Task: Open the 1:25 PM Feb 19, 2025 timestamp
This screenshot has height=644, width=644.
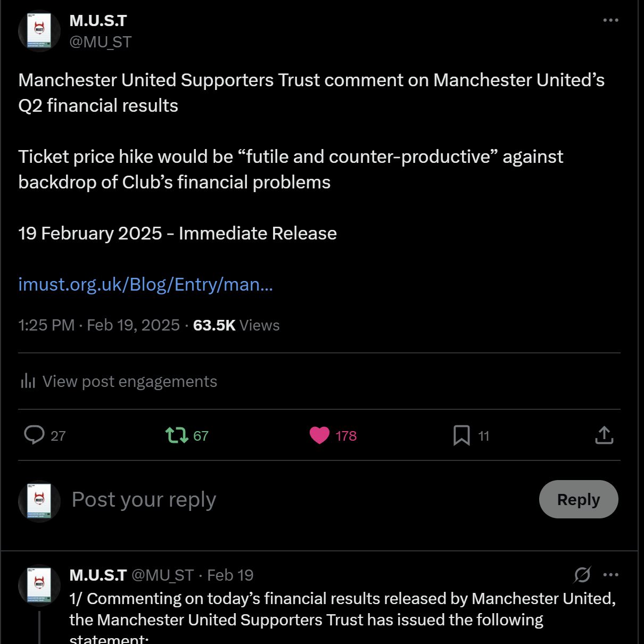Action: tap(99, 325)
